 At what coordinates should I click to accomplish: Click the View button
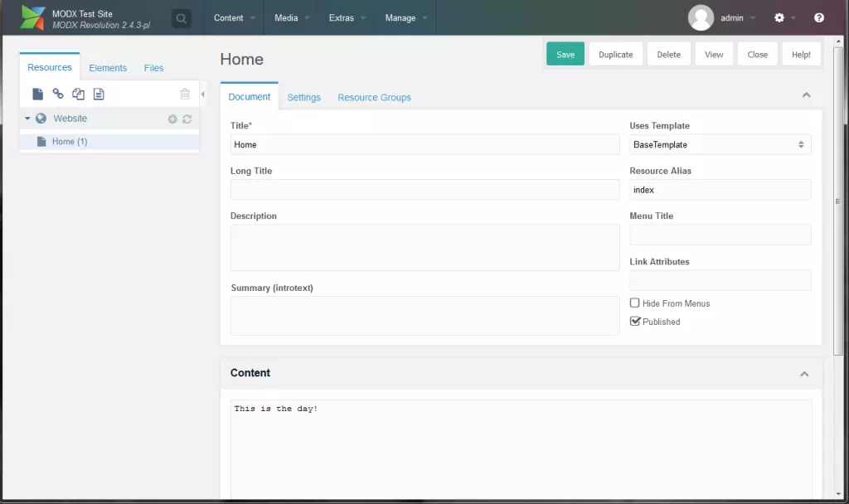pyautogui.click(x=714, y=54)
